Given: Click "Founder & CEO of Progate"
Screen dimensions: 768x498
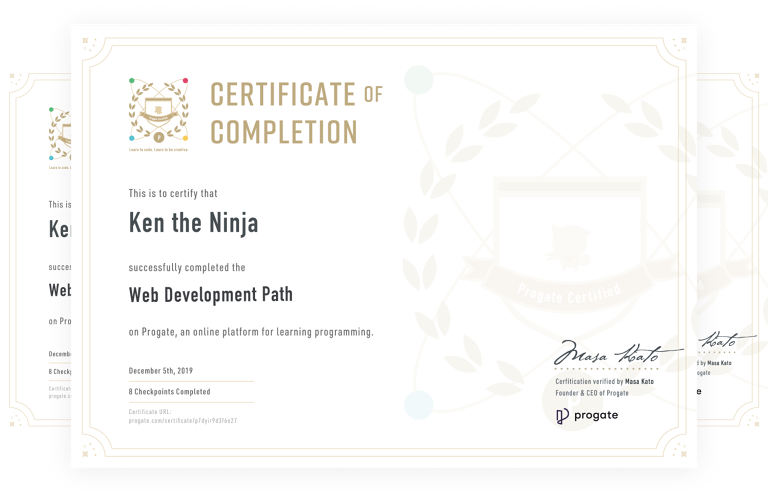Looking at the screenshot, I should pyautogui.click(x=592, y=393).
